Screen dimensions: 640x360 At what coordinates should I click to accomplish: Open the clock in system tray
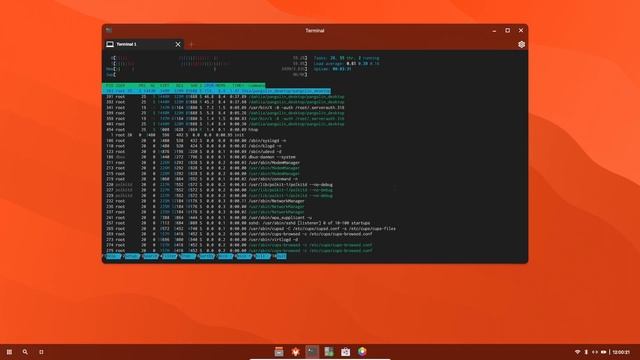[x=621, y=352]
